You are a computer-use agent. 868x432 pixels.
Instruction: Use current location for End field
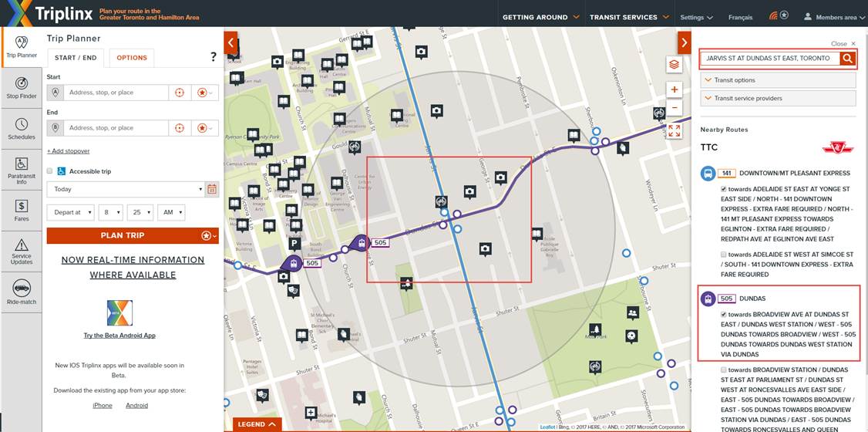pos(180,128)
